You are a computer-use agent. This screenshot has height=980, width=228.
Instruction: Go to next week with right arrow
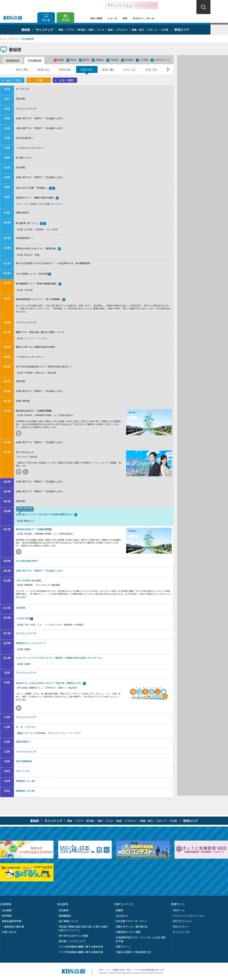click(167, 70)
